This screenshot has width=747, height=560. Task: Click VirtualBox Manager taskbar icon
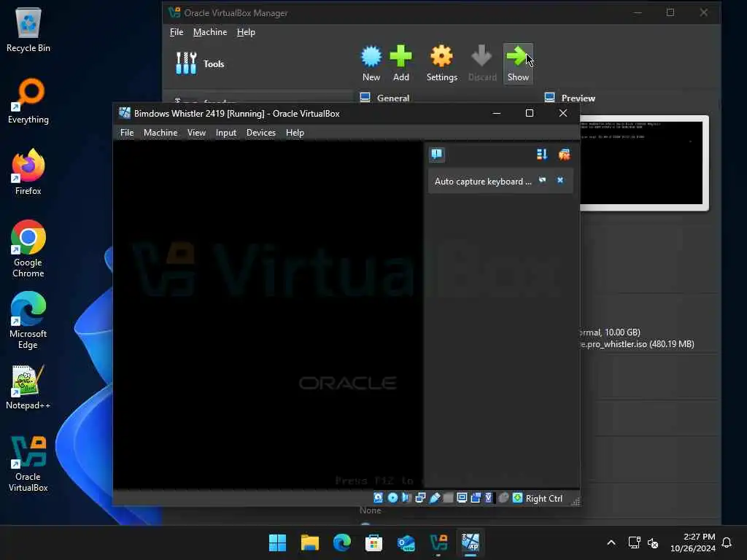[438, 542]
